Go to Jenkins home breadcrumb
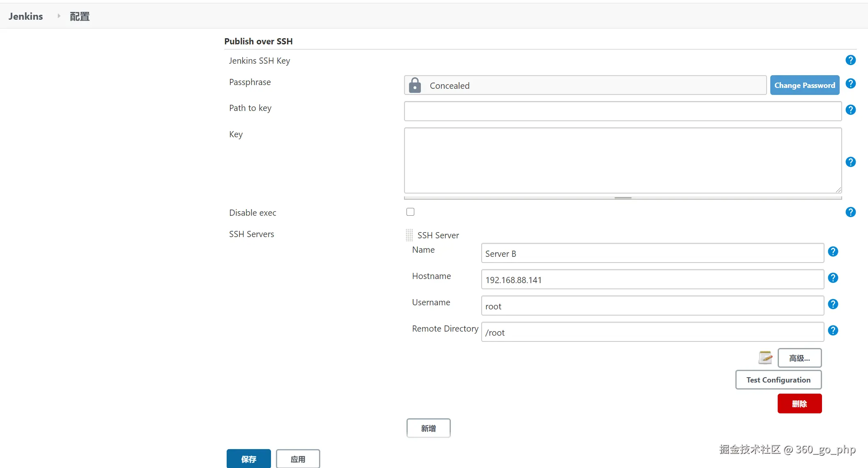The height and width of the screenshot is (468, 868). [25, 16]
